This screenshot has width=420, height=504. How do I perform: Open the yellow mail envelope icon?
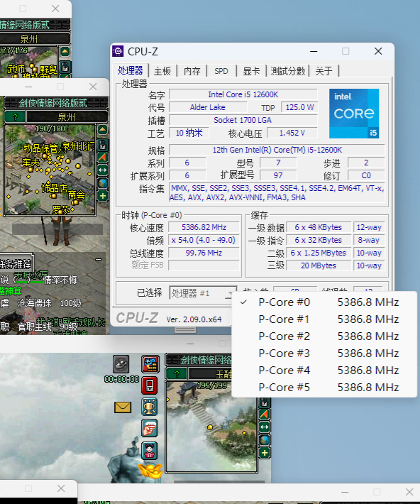(x=123, y=407)
